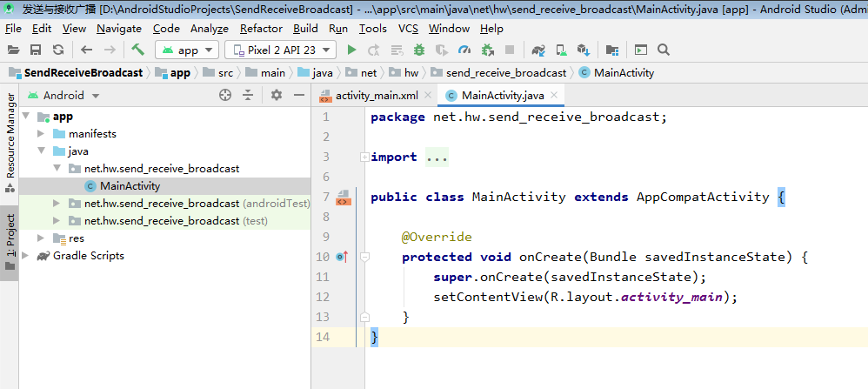Image resolution: width=868 pixels, height=389 pixels.
Task: Navigate back with the left arrow
Action: (86, 50)
